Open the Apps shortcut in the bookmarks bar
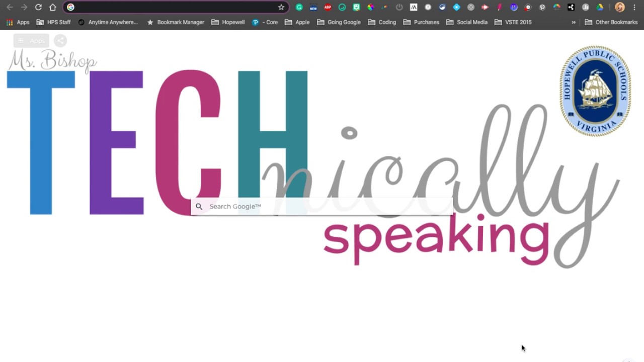 click(18, 22)
